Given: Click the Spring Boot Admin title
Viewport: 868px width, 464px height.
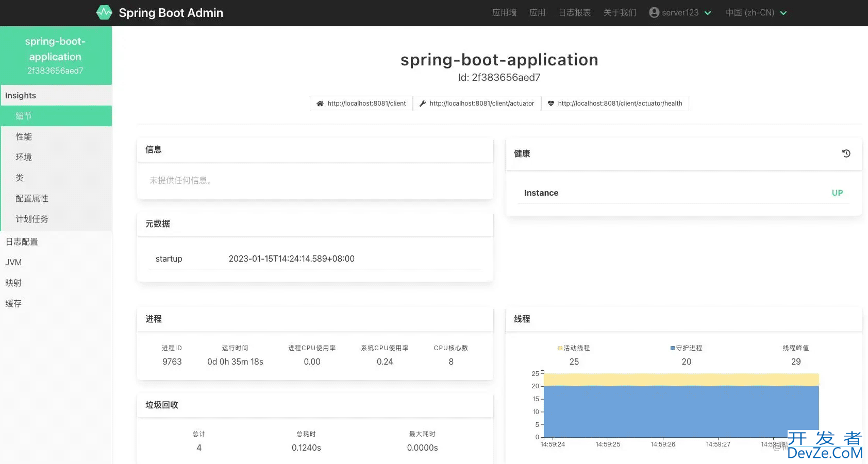Looking at the screenshot, I should 171,13.
